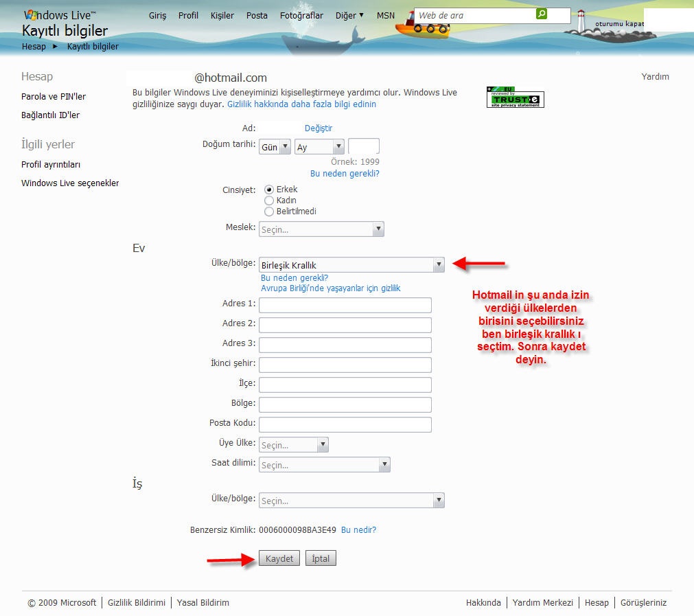Select the Belirtilmedi gender radio button
Image resolution: width=694 pixels, height=616 pixels.
pyautogui.click(x=268, y=212)
